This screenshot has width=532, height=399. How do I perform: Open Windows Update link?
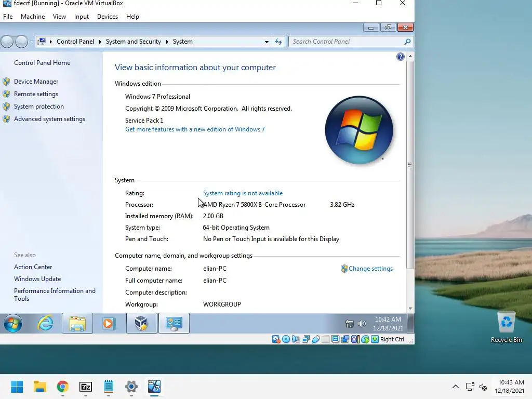click(37, 279)
